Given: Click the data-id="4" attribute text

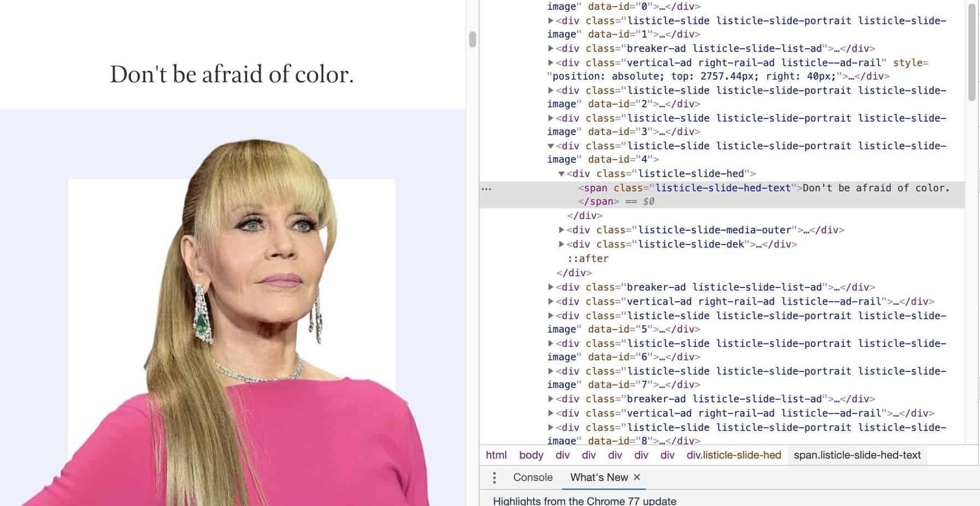Looking at the screenshot, I should [x=622, y=159].
